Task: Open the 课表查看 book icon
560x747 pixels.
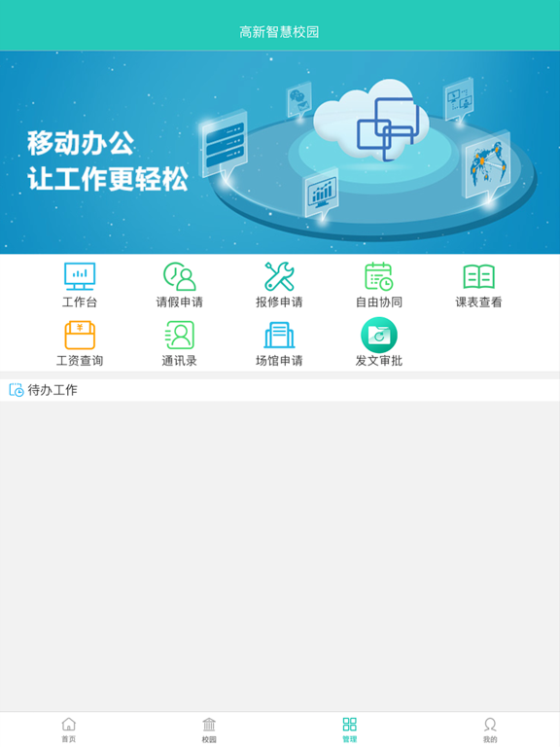Action: click(478, 277)
